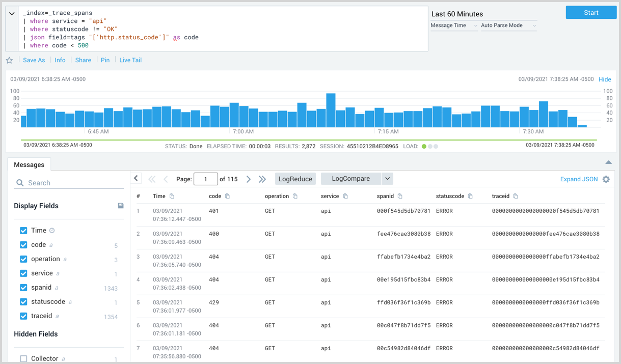Enable the Collector hidden field checkbox
The image size is (621, 364).
(23, 358)
